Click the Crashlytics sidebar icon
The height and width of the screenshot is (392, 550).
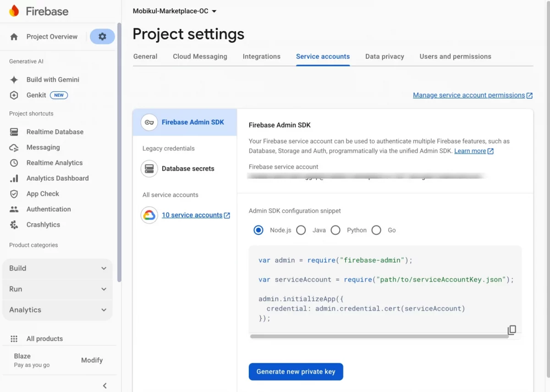(x=14, y=225)
